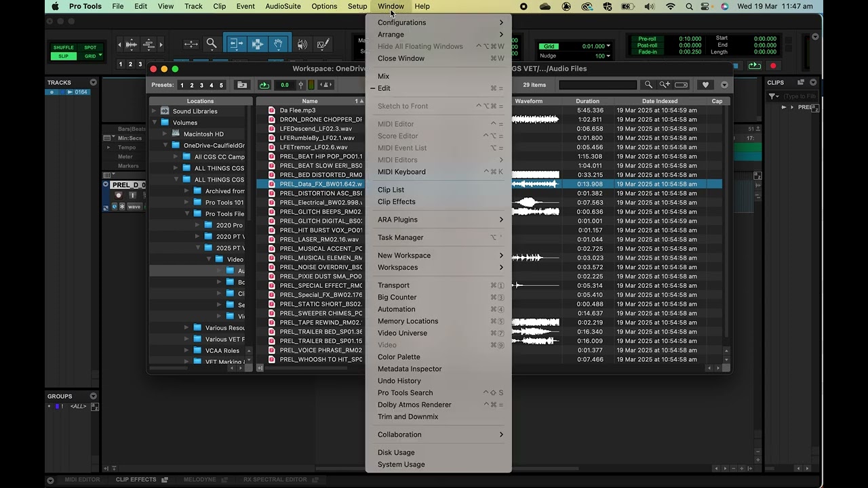Select the Selector waveform tool
The height and width of the screenshot is (488, 868).
(258, 44)
